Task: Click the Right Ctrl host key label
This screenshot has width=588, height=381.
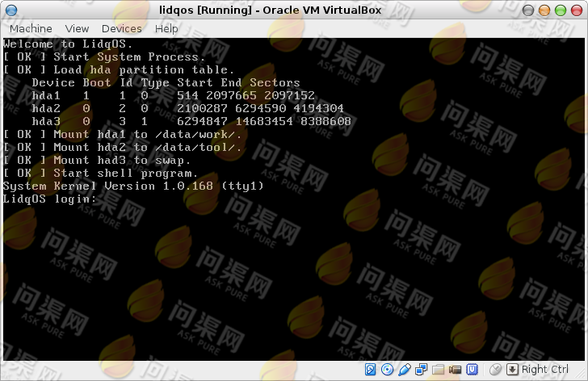Action: click(x=545, y=370)
